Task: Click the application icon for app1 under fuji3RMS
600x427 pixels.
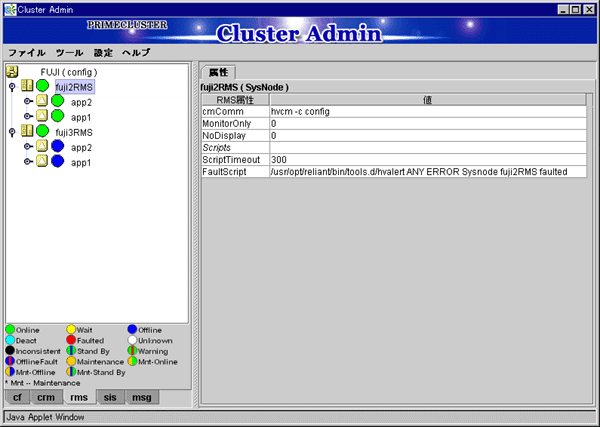Action: 42,161
